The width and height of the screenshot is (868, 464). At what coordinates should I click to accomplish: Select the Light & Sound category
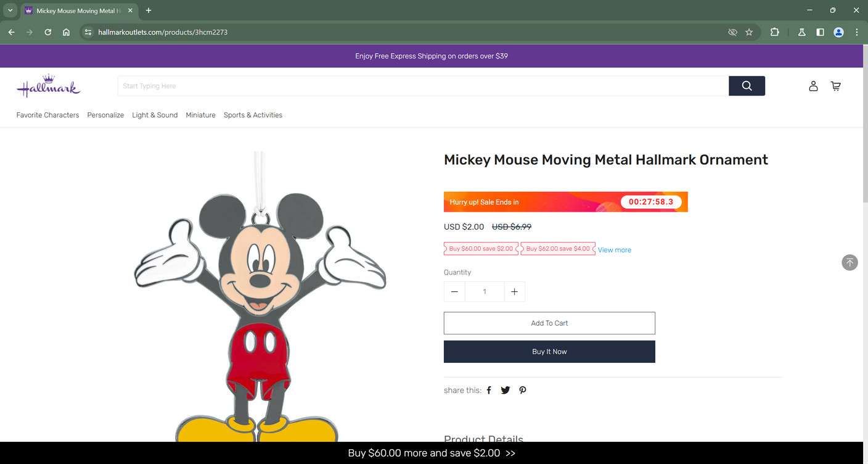154,115
